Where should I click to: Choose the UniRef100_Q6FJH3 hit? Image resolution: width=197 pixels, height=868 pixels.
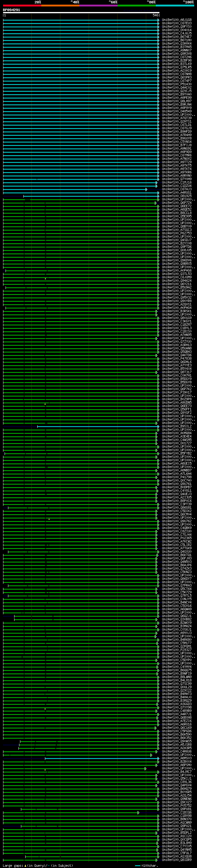(x=177, y=559)
